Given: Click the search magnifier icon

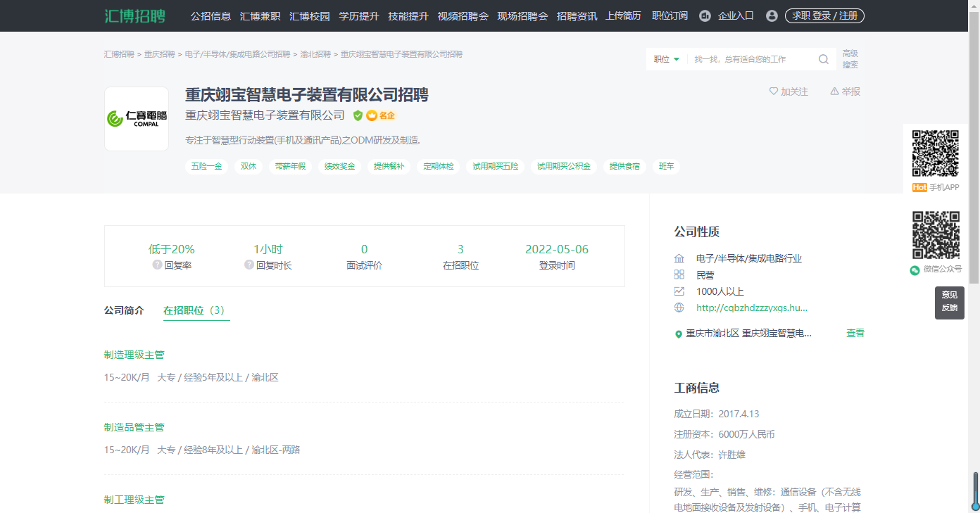Looking at the screenshot, I should 824,59.
